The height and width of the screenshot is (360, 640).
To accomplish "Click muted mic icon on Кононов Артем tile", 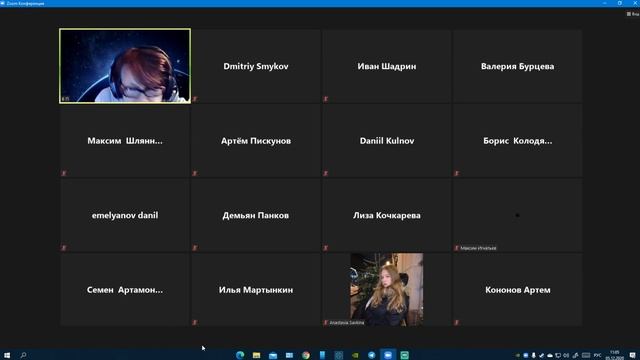I will 457,322.
